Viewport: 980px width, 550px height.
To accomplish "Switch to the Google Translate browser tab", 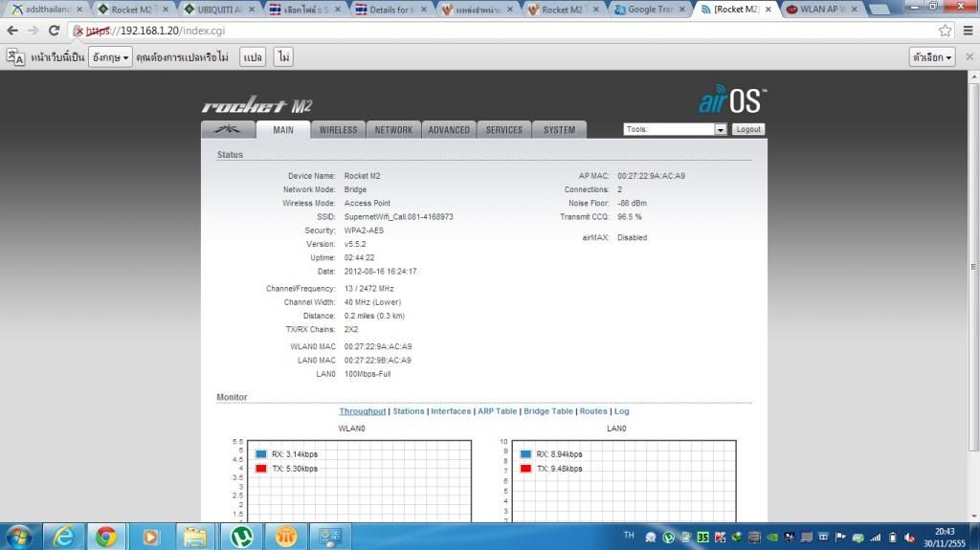I will tap(650, 10).
